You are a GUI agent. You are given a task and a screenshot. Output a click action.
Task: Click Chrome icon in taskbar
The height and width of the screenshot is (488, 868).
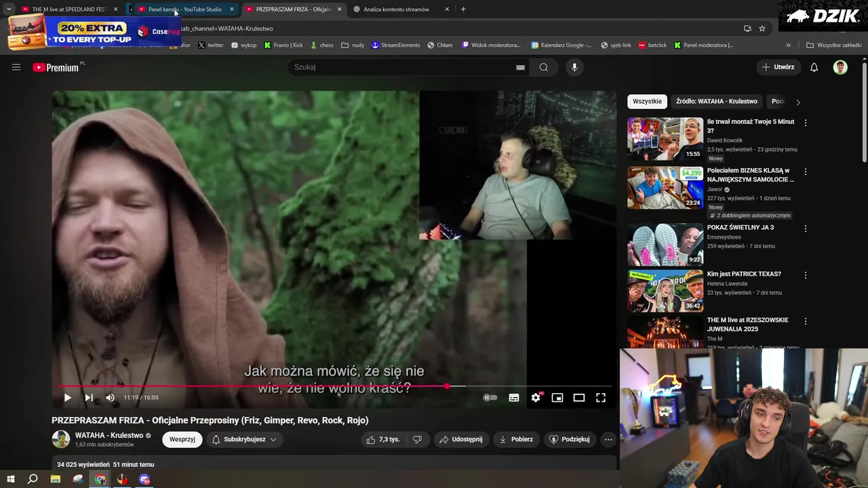[100, 479]
